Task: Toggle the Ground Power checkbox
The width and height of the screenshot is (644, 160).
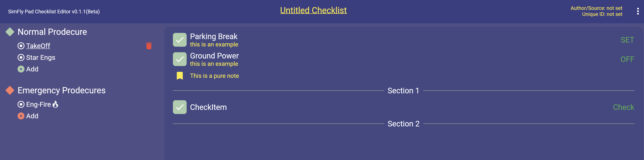Action: click(180, 59)
